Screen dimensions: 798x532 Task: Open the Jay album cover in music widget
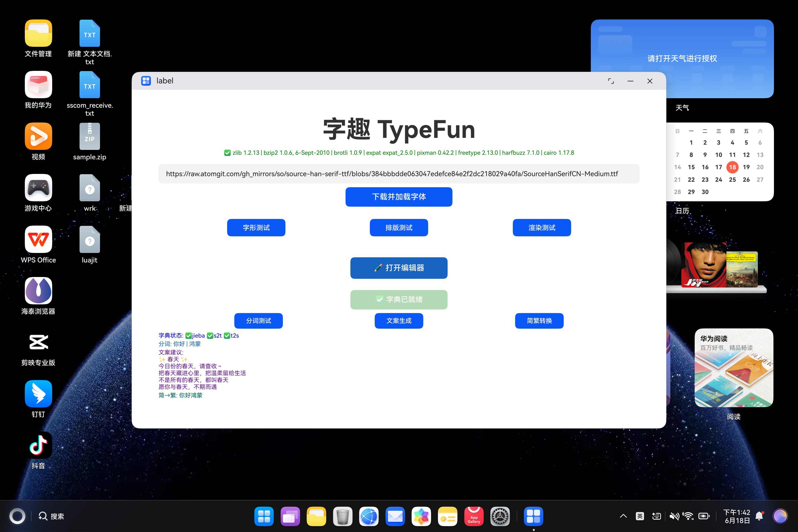pos(703,265)
